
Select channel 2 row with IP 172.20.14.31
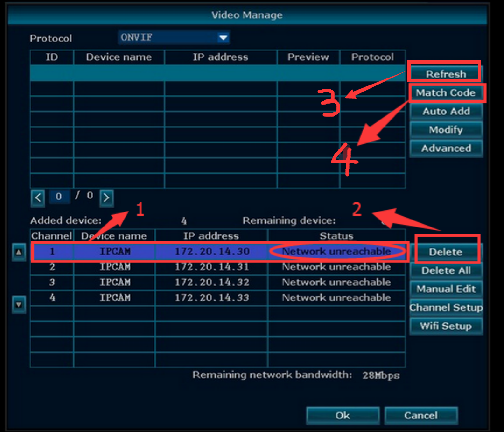[x=218, y=267]
